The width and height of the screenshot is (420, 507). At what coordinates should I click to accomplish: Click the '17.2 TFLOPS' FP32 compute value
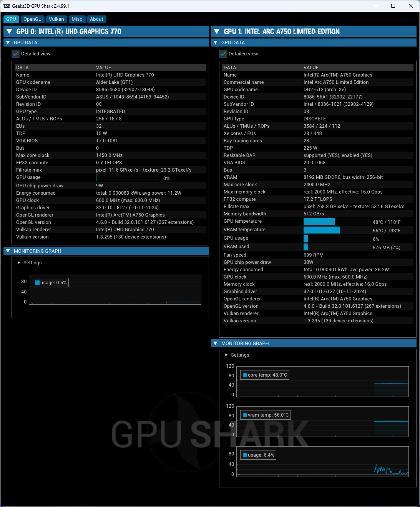(x=318, y=199)
